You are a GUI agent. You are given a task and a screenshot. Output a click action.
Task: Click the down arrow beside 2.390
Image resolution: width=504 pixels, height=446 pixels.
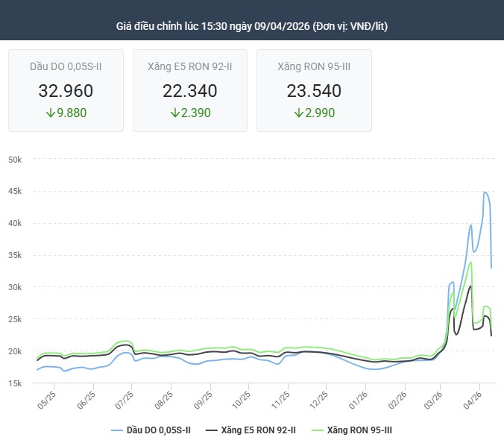point(174,113)
